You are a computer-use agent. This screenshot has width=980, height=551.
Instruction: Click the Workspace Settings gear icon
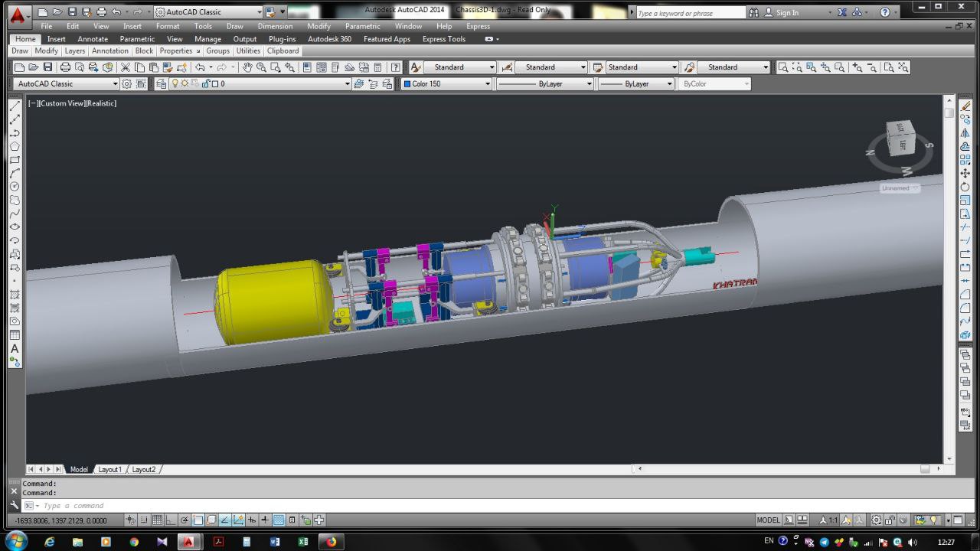(127, 84)
